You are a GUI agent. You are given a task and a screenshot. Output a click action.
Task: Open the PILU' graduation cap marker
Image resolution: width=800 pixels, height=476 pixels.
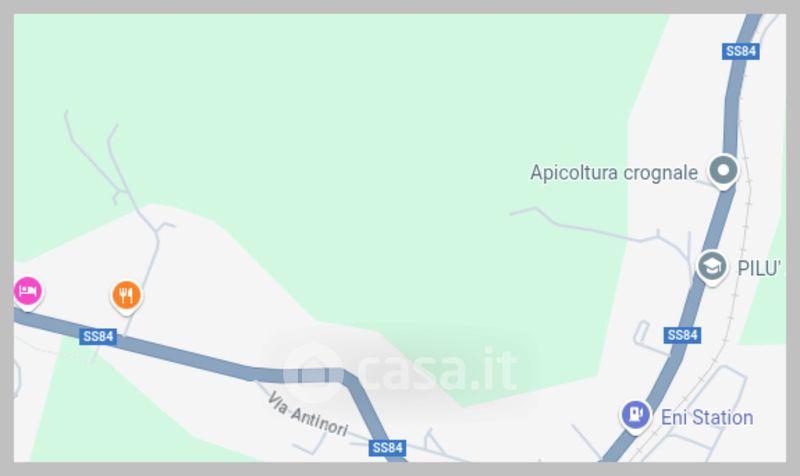point(711,267)
